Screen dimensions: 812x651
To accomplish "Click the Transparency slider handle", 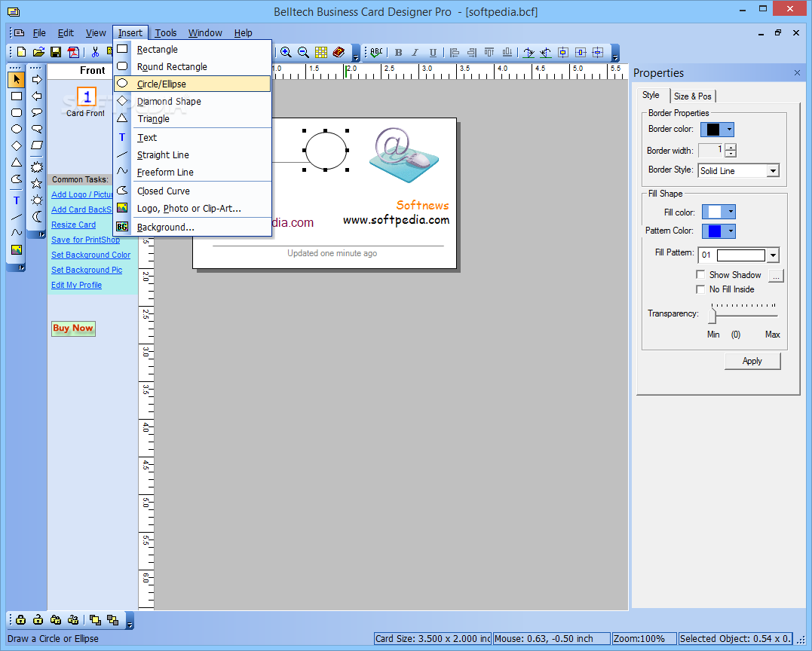I will [712, 315].
